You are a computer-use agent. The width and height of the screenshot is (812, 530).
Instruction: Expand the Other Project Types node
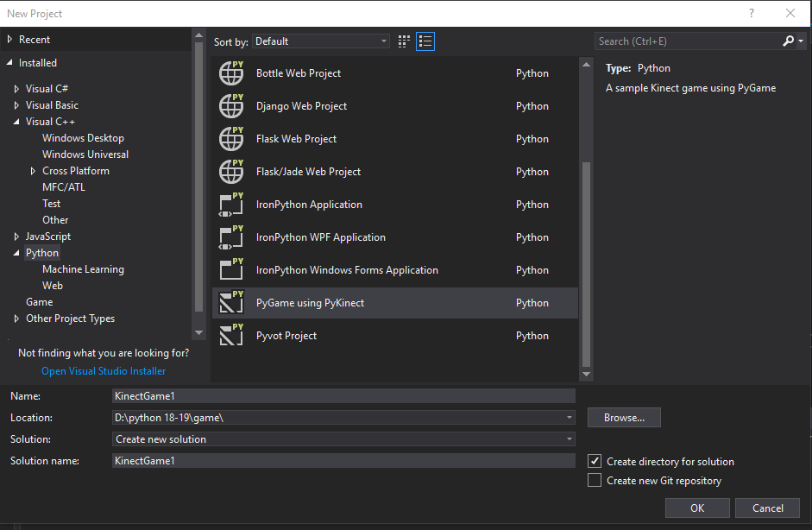(17, 319)
